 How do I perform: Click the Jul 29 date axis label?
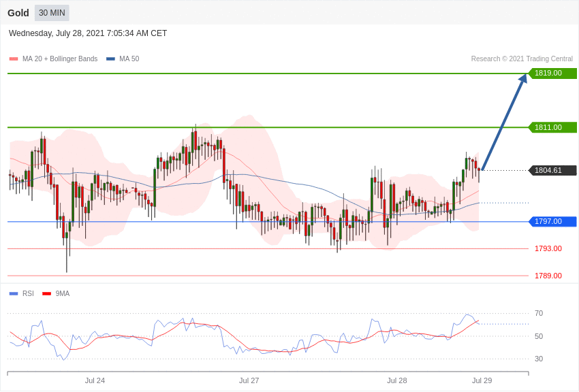(x=482, y=380)
